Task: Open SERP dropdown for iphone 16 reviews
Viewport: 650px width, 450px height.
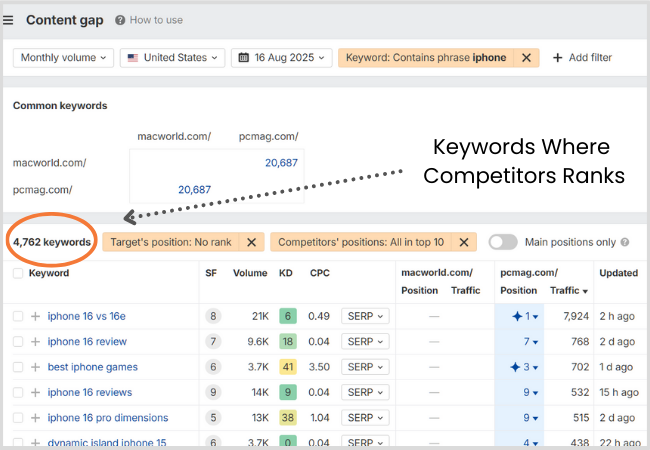Action: [x=365, y=392]
